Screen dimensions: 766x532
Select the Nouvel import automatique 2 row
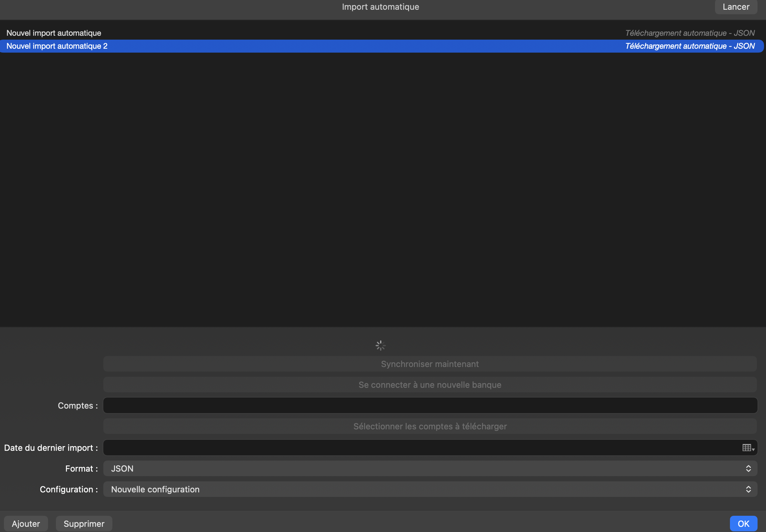pos(382,46)
